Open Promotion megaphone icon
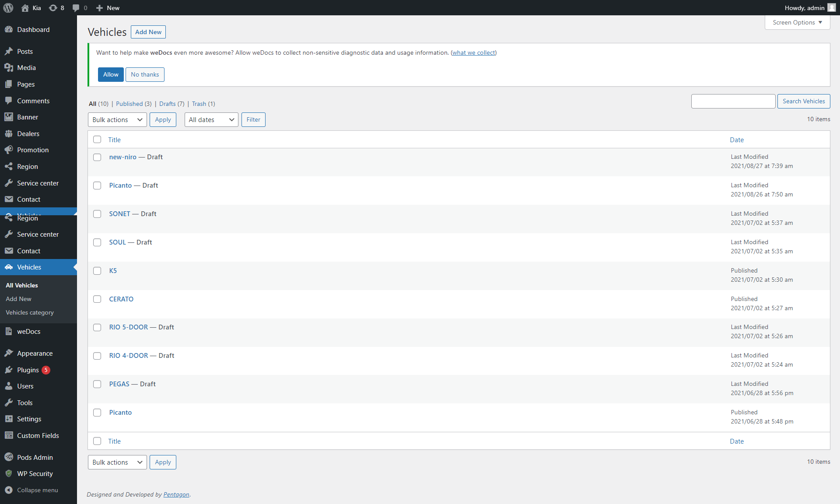Viewport: 840px width, 504px height. click(9, 150)
